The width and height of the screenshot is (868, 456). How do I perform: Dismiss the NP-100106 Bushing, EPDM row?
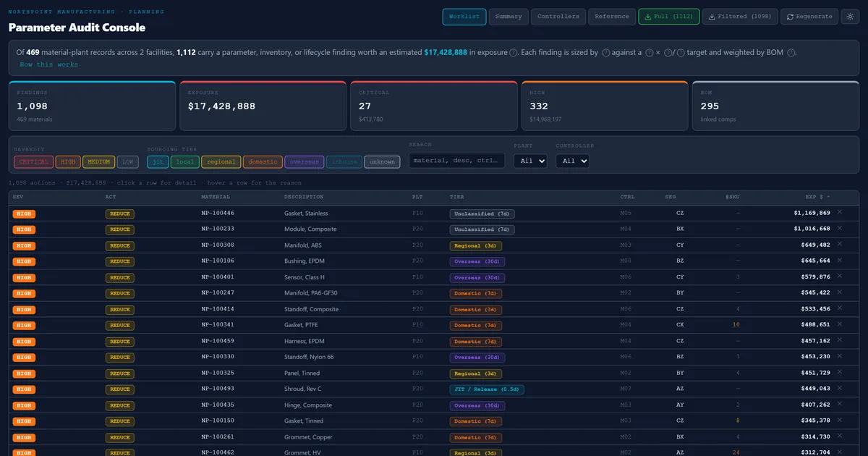tap(840, 260)
